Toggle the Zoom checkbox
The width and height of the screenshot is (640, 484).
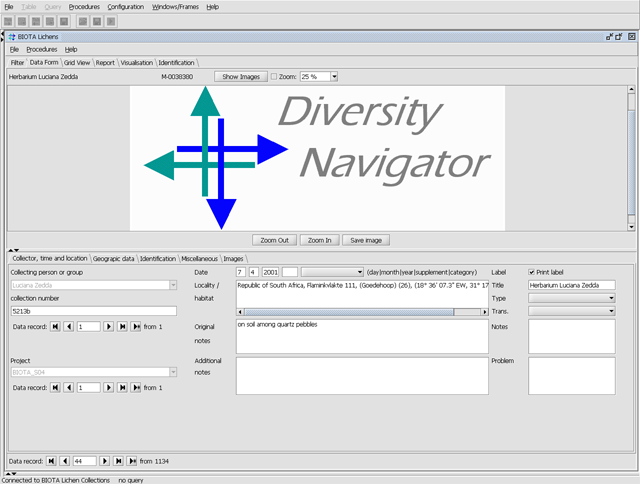tap(274, 76)
